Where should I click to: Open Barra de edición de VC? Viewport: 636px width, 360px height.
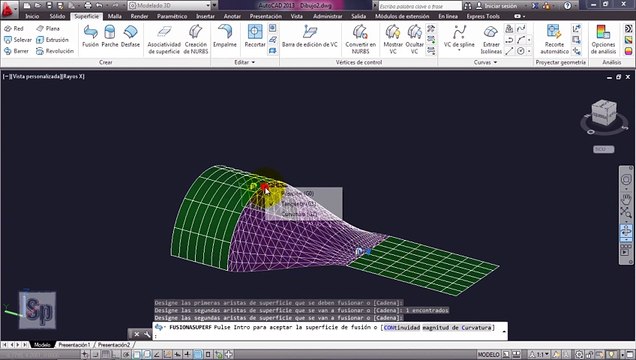(309, 36)
